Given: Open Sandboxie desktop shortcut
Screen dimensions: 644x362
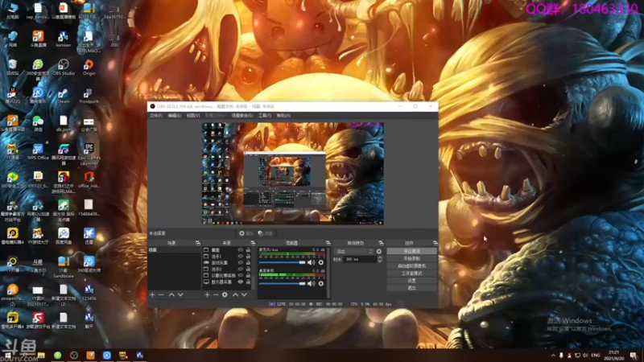Looking at the screenshot, I should pyautogui.click(x=64, y=267).
